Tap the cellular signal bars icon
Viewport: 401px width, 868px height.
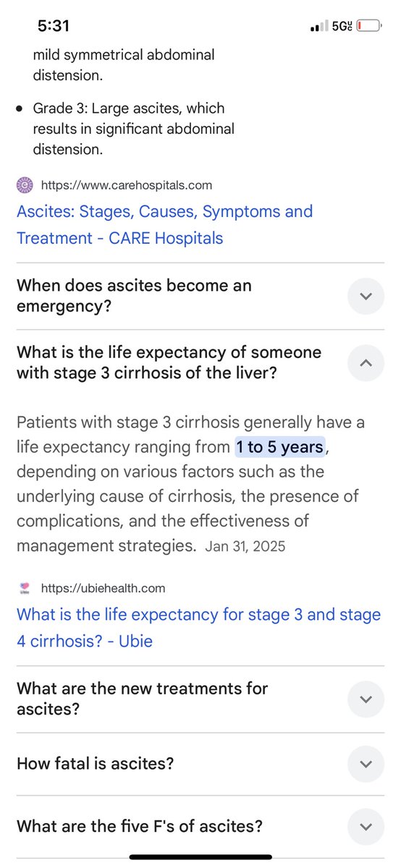[317, 27]
